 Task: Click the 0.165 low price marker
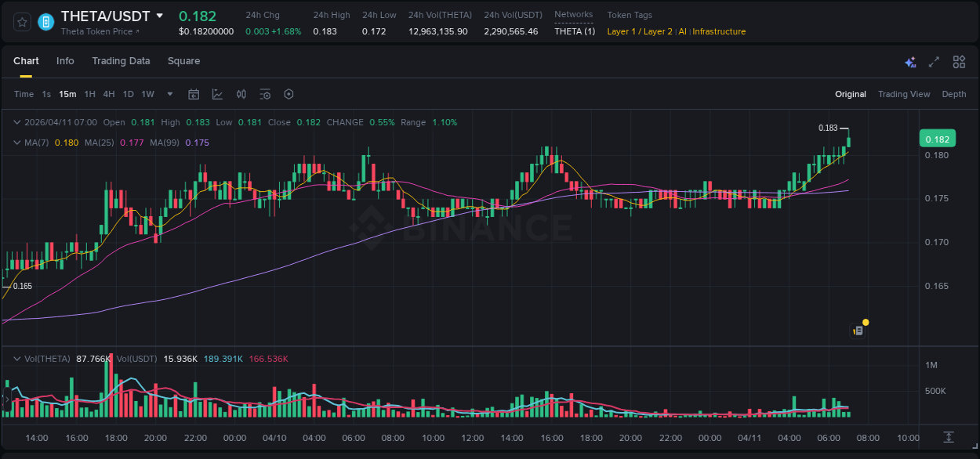(x=23, y=287)
